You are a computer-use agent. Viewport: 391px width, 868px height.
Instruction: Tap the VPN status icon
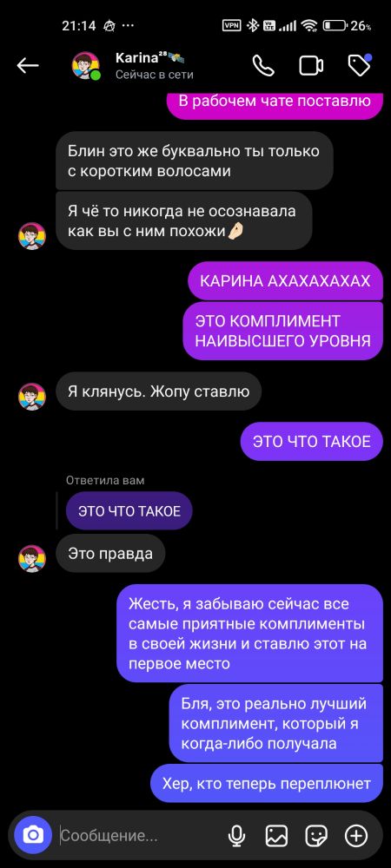pos(231,25)
